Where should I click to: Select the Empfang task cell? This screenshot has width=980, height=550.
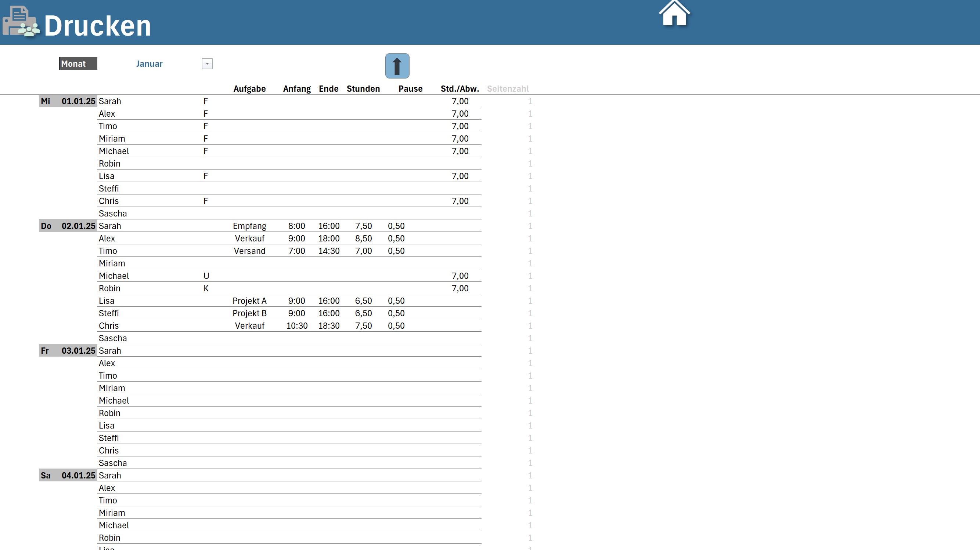click(249, 226)
